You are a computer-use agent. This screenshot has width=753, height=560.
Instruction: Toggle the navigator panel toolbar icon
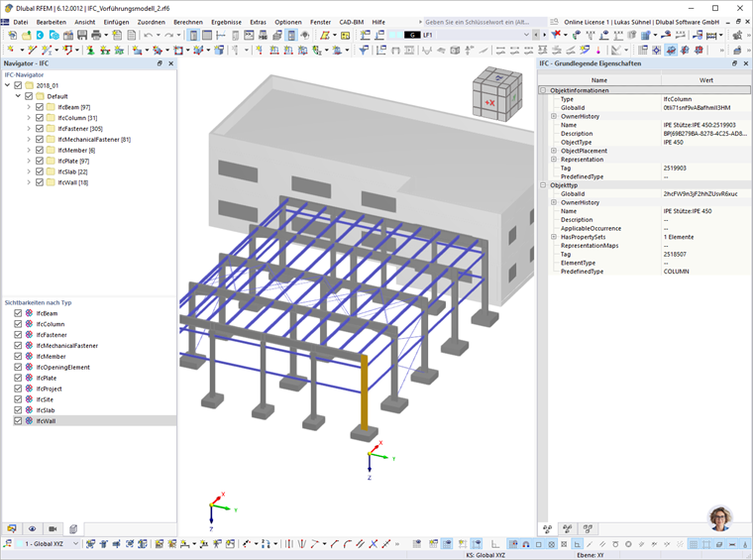193,35
